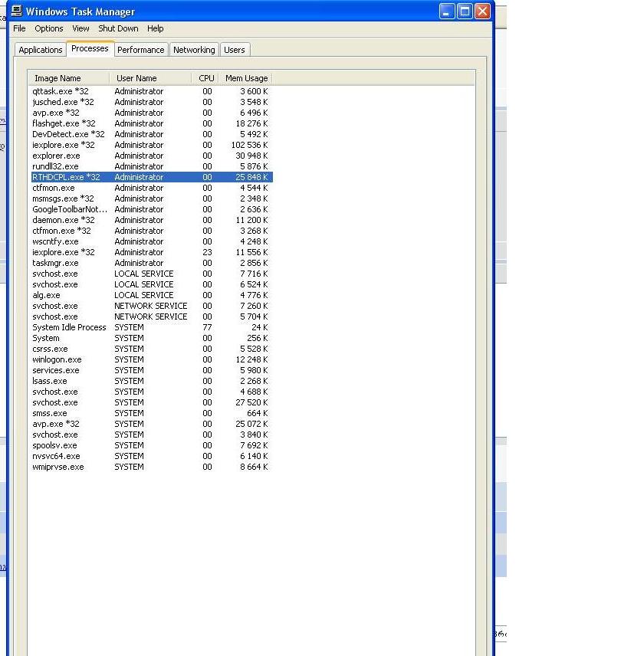Minimize the Task Manager window
Screen dimensions: 644x656
(447, 11)
